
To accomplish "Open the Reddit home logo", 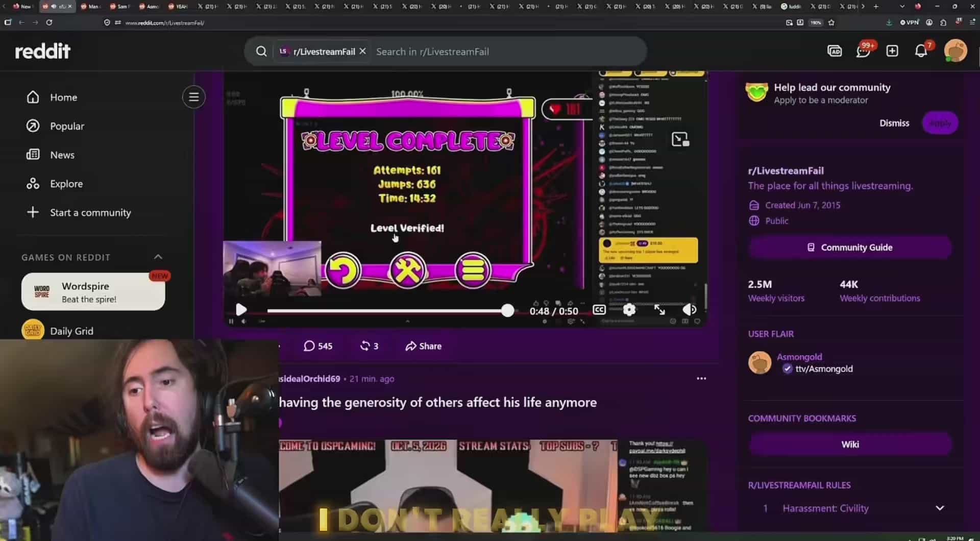I will tap(43, 51).
